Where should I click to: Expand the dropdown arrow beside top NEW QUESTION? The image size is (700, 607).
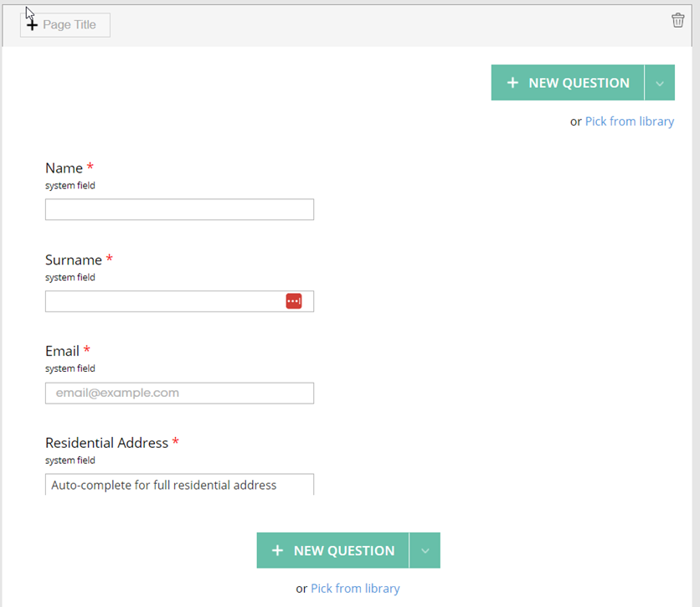pyautogui.click(x=661, y=82)
